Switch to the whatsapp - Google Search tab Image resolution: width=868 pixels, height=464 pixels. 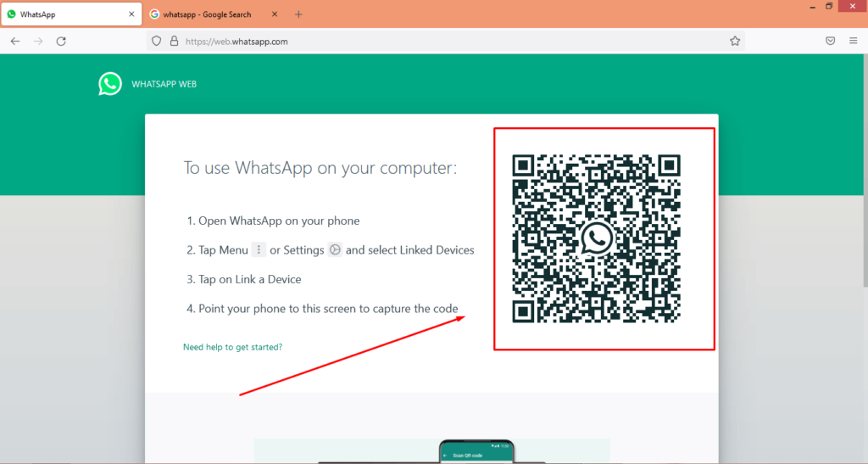click(x=215, y=14)
